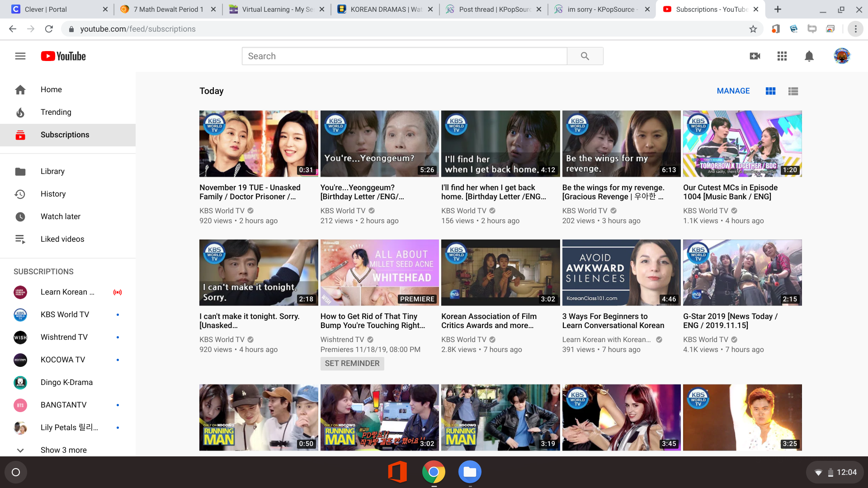Open Wishtrend TV channel under premiere video

[342, 339]
